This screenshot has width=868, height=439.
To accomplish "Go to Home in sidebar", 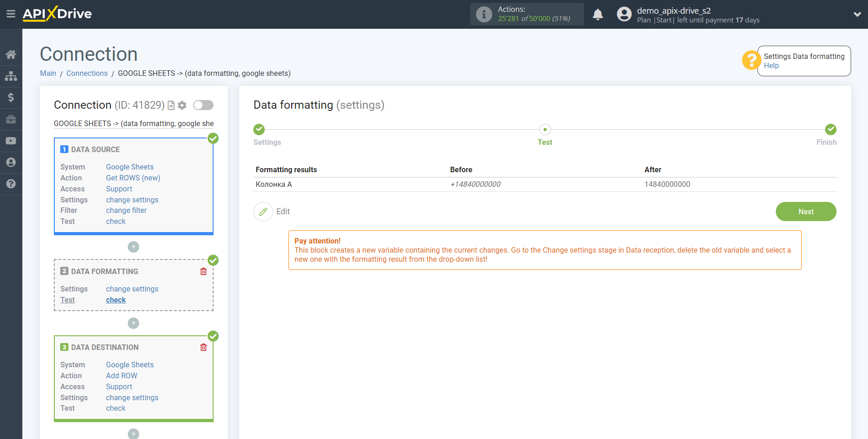I will pyautogui.click(x=11, y=54).
